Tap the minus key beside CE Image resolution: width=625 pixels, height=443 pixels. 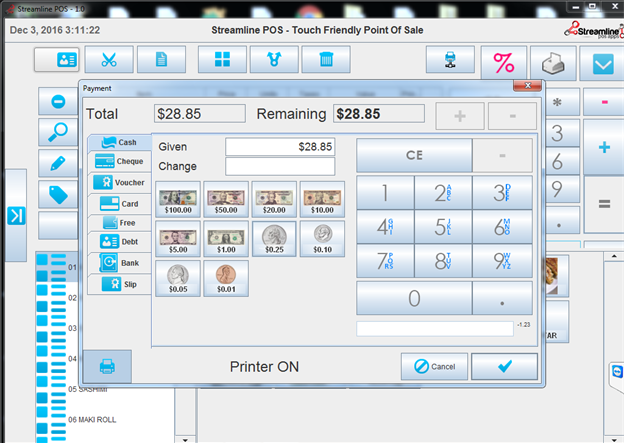pyautogui.click(x=502, y=155)
